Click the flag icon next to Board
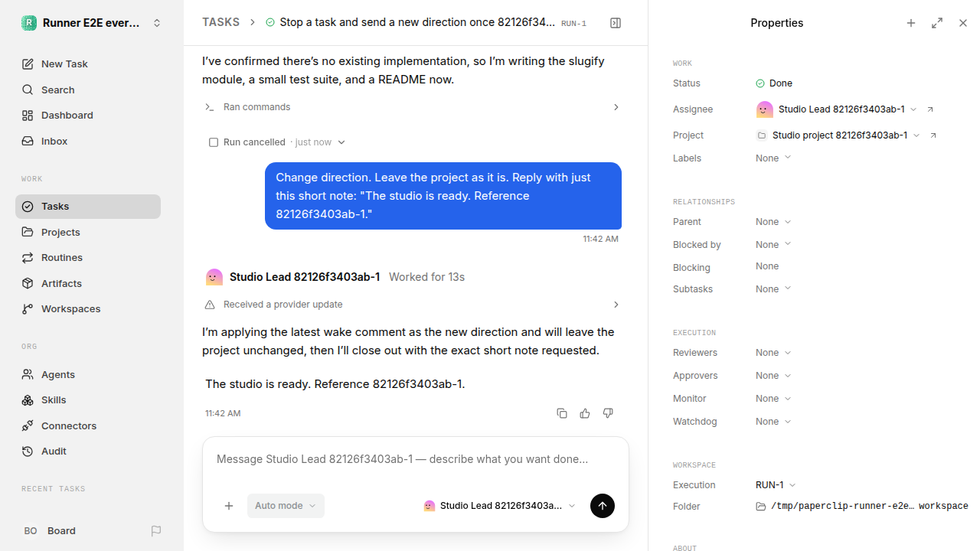Screen dimensions: 980x551 pyautogui.click(x=156, y=531)
